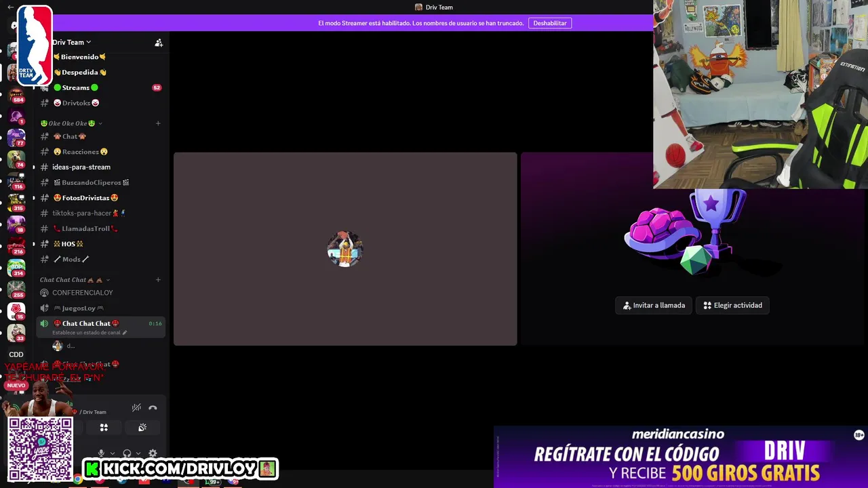Open Chrome in the taskbar

[x=78, y=480]
